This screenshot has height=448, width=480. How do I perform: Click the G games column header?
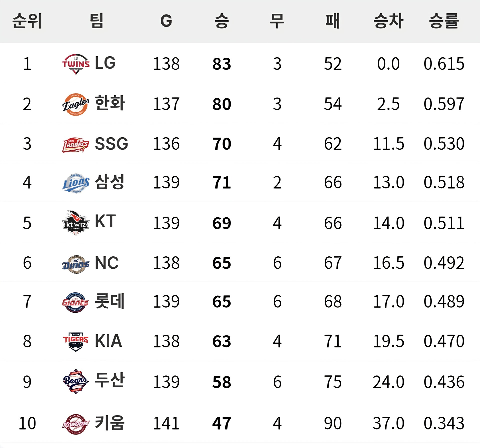pos(166,21)
